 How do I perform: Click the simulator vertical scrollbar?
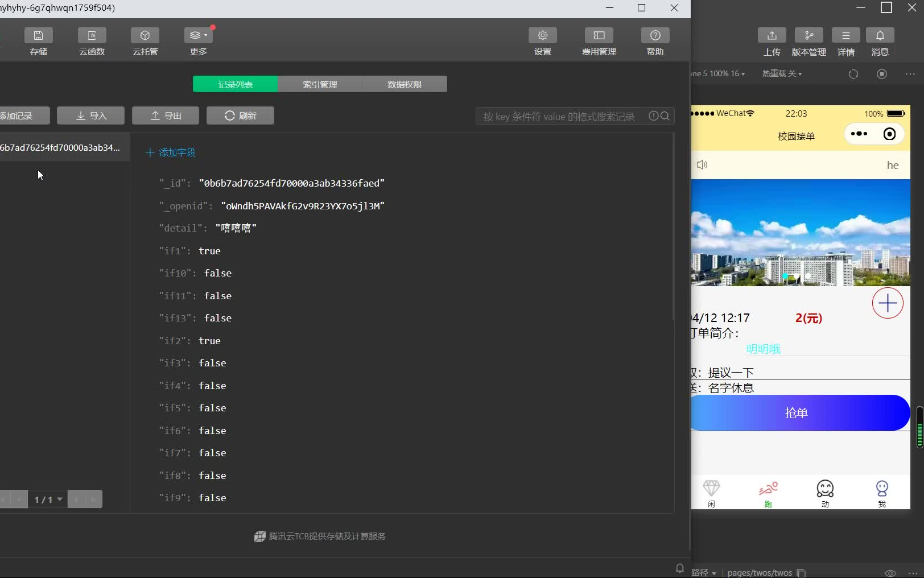coord(919,427)
